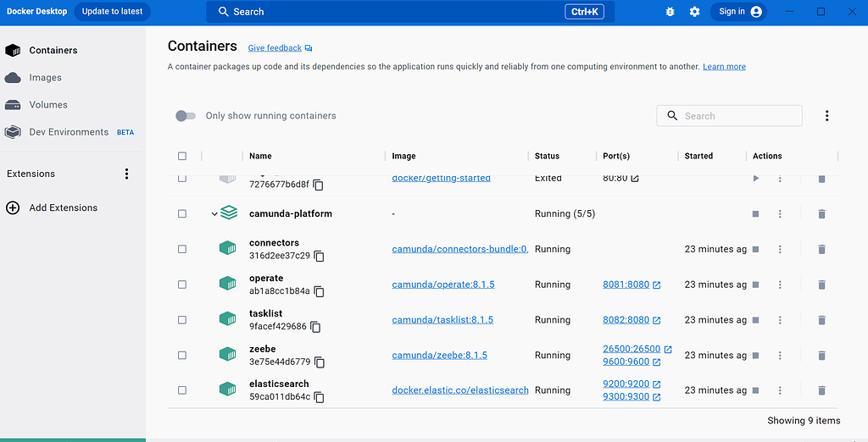
Task: Select the elasticsearch container checkbox
Action: 182,390
